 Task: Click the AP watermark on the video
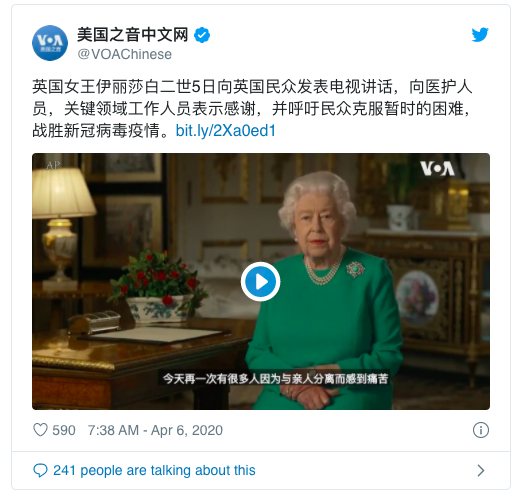coord(53,165)
